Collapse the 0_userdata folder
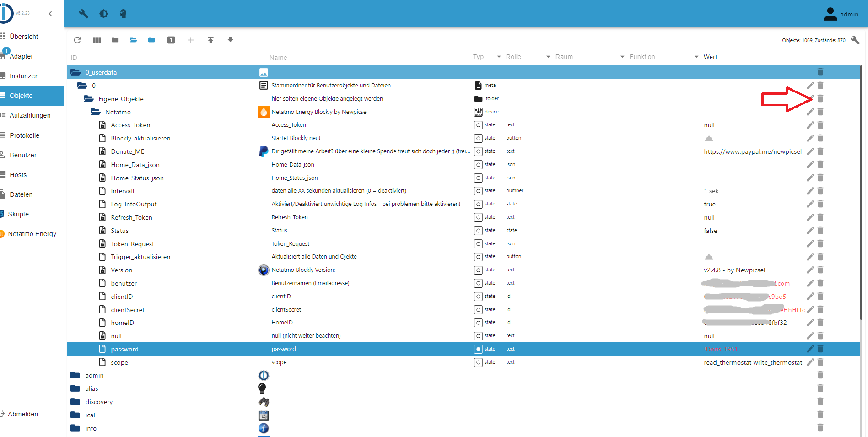The height and width of the screenshot is (437, 868). point(75,72)
